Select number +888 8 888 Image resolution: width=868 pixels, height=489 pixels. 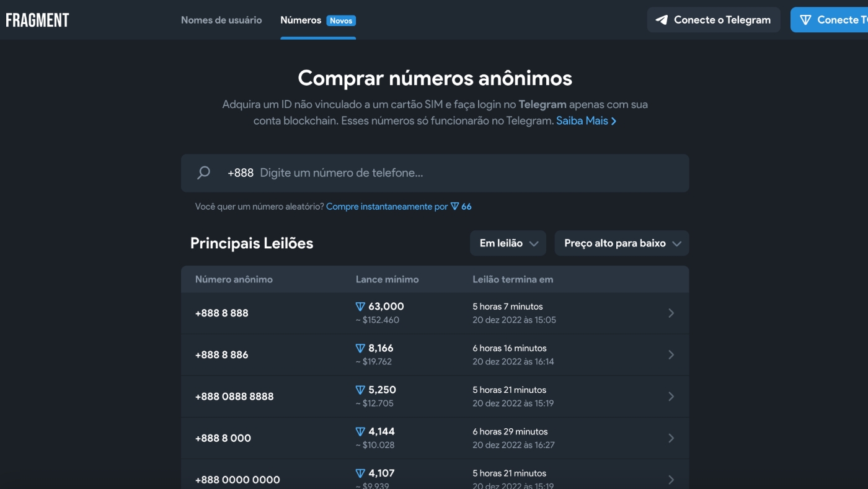click(x=221, y=313)
